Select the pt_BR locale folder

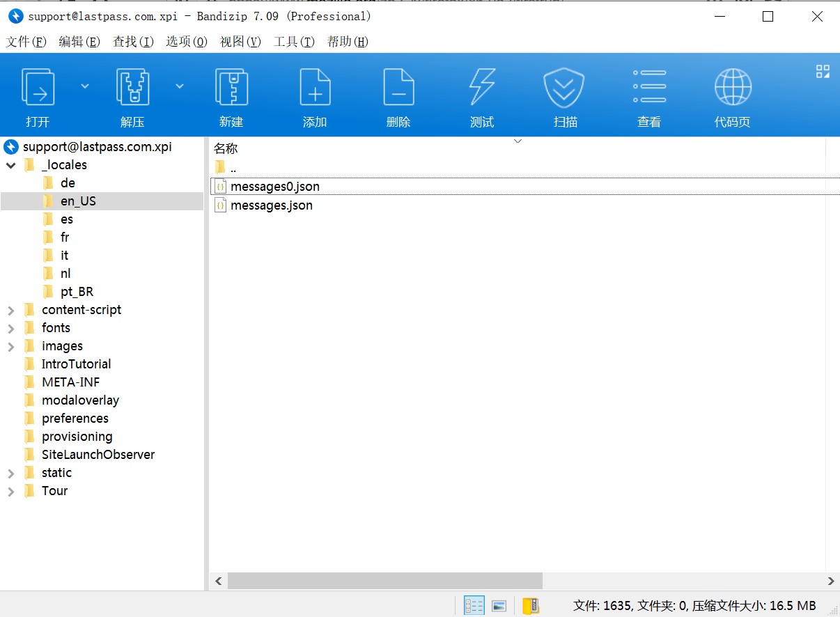77,292
